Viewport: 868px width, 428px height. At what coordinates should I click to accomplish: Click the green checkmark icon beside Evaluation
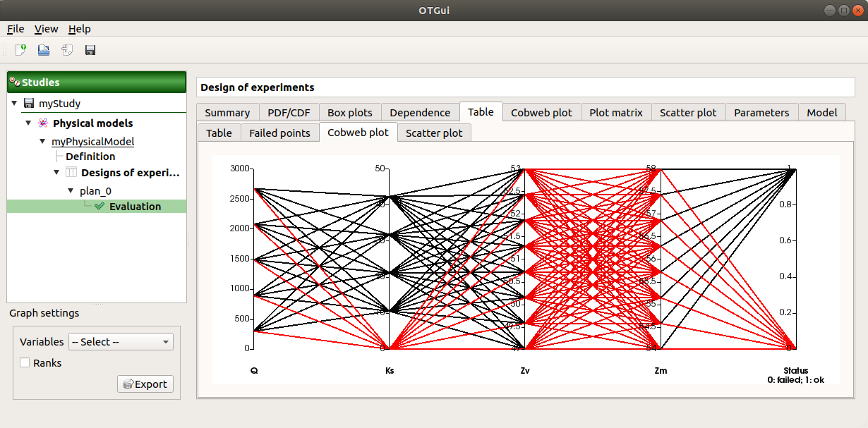click(x=100, y=207)
